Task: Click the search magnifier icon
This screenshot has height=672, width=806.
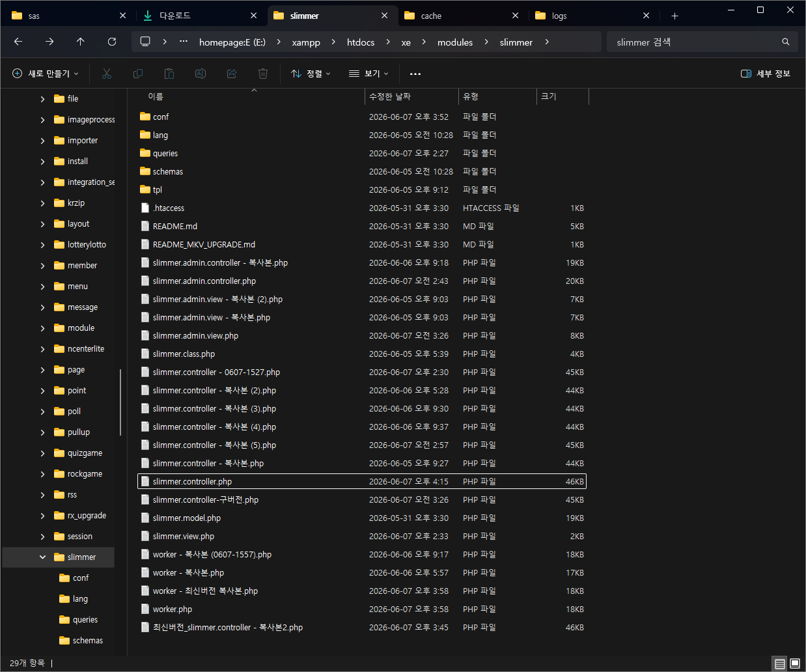Action: [786, 42]
